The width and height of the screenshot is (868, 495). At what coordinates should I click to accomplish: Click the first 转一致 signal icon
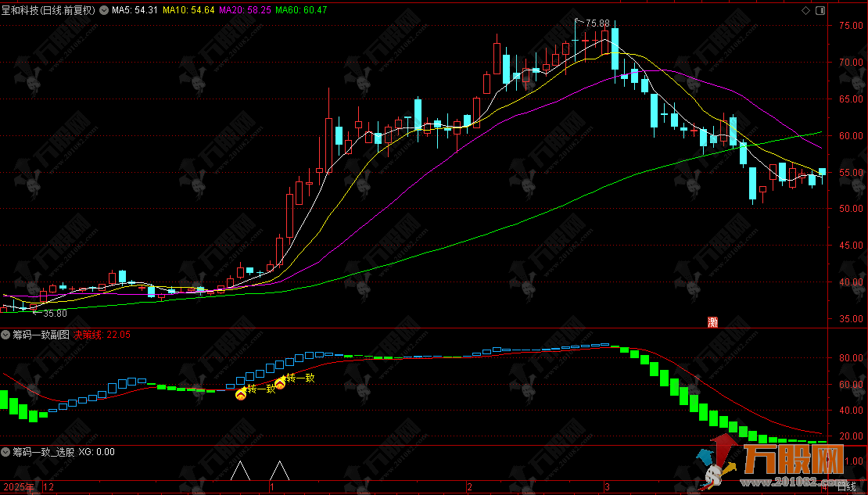(x=241, y=394)
